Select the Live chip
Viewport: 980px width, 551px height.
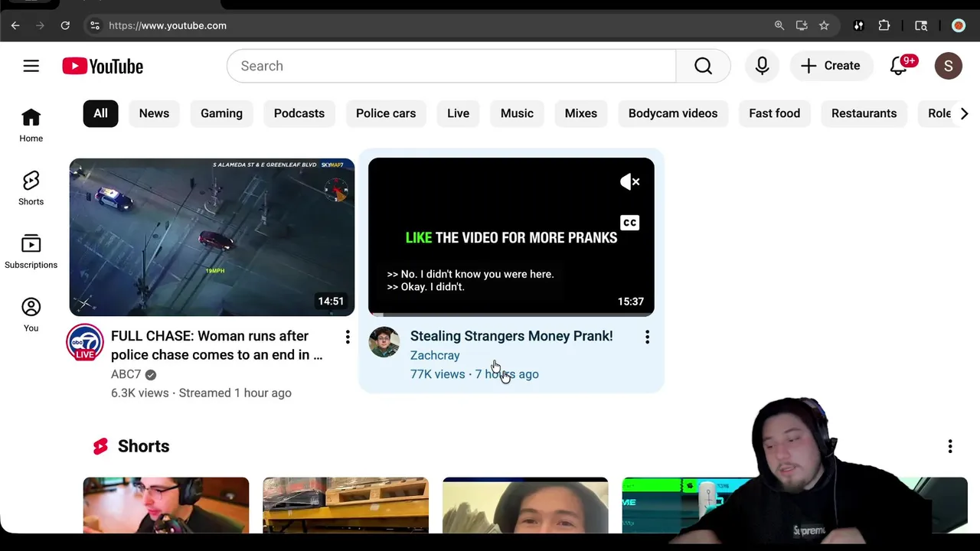458,113
